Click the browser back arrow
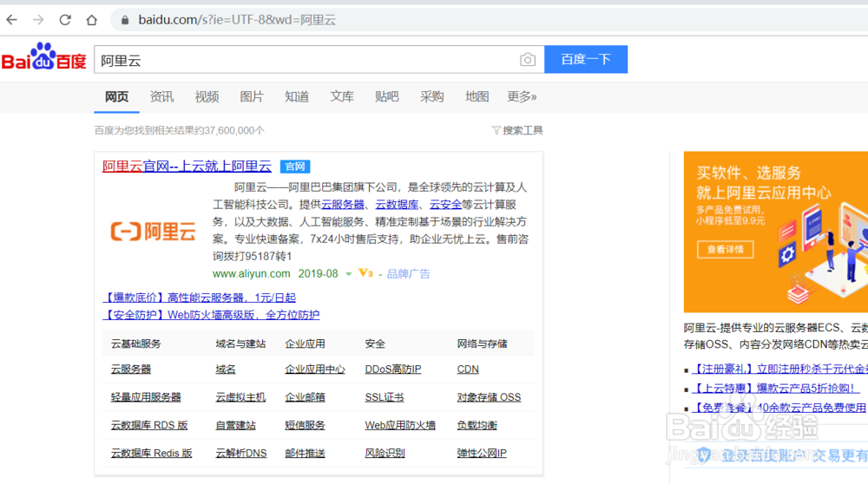Viewport: 868px width, 484px height. [x=11, y=20]
